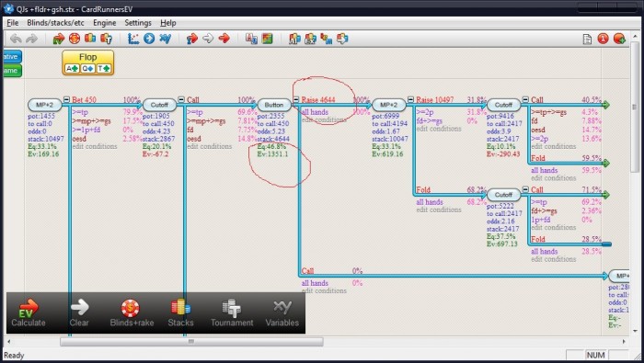This screenshot has height=363, width=644.
Task: Click the red arrow with blue marker icon
Action: [191, 39]
